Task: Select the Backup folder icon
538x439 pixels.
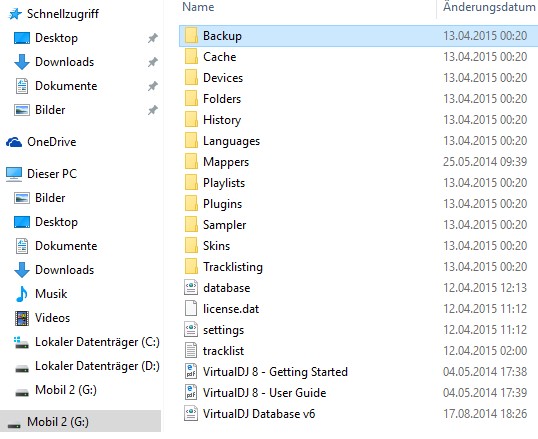Action: 191,36
